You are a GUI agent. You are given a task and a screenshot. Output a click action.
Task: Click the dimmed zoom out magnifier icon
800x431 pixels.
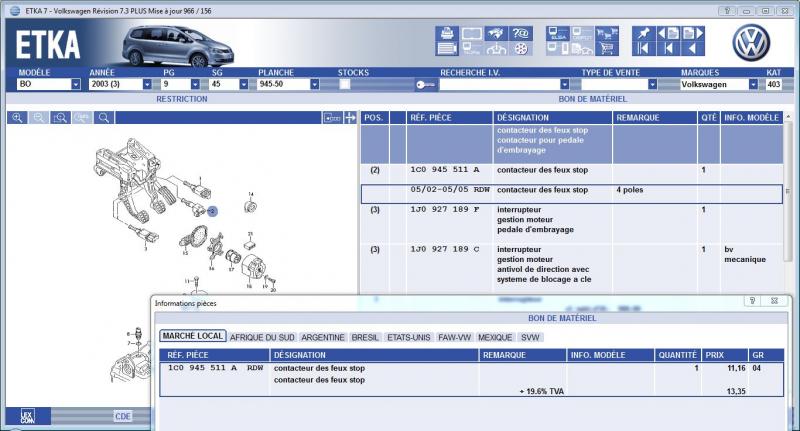pos(39,118)
